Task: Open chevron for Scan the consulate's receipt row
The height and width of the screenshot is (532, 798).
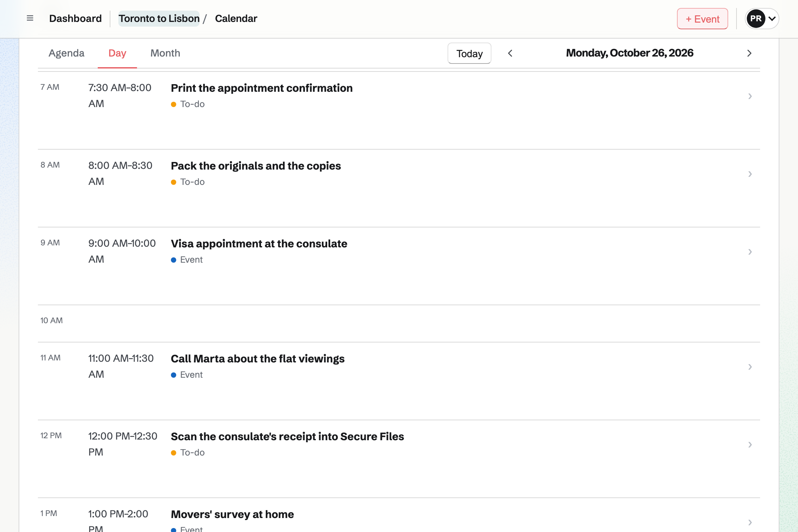Action: 750,445
